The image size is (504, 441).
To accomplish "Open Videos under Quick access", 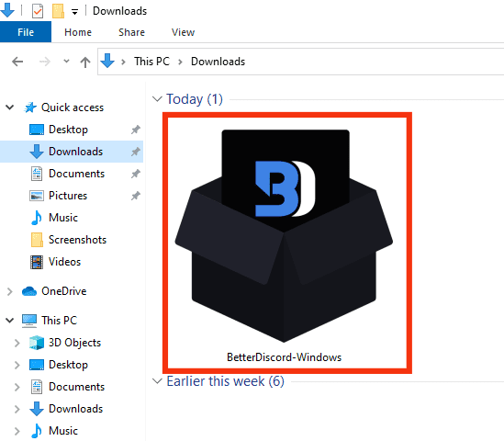I will point(64,262).
